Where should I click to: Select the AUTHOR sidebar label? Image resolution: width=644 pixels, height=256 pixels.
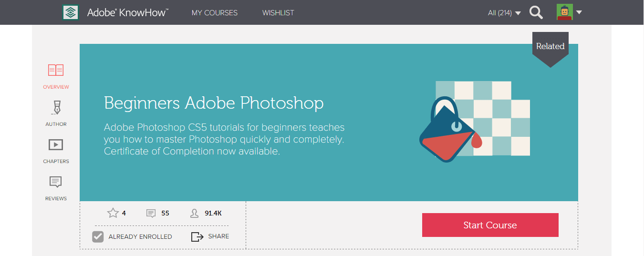(x=56, y=124)
